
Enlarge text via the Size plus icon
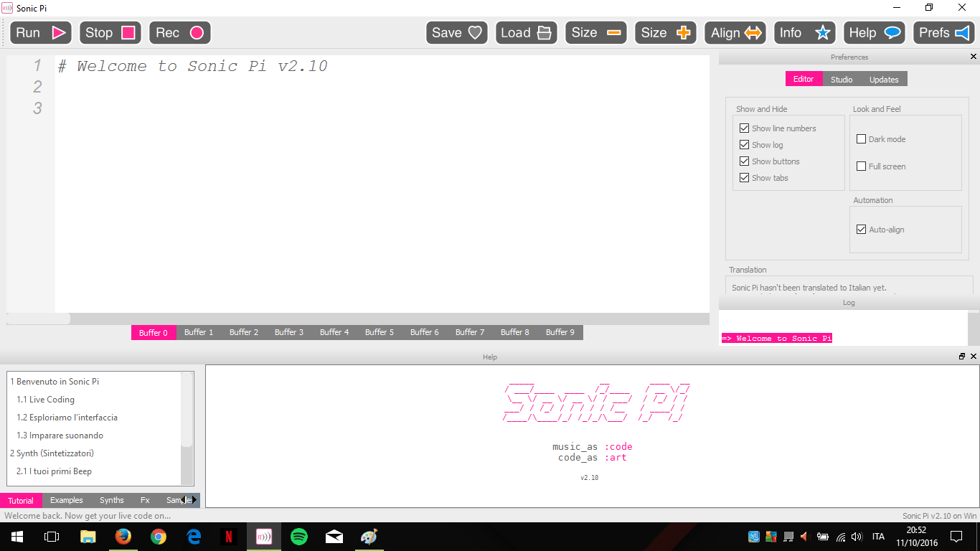(684, 32)
